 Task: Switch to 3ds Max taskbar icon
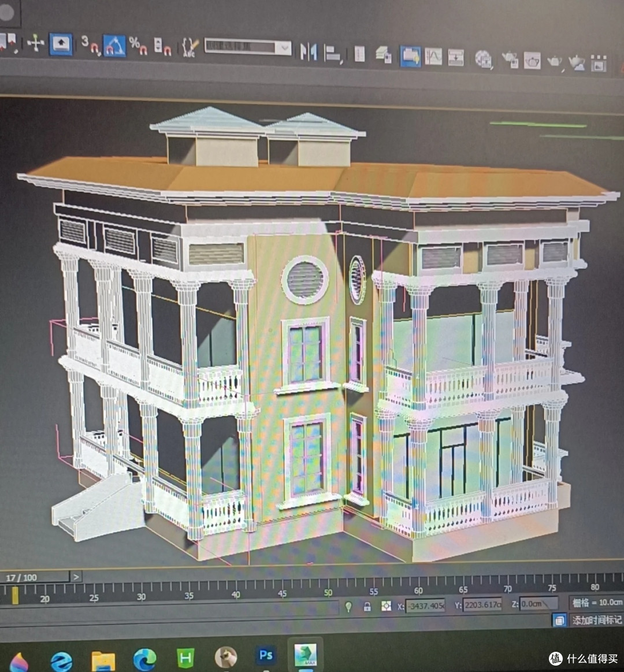click(x=305, y=655)
